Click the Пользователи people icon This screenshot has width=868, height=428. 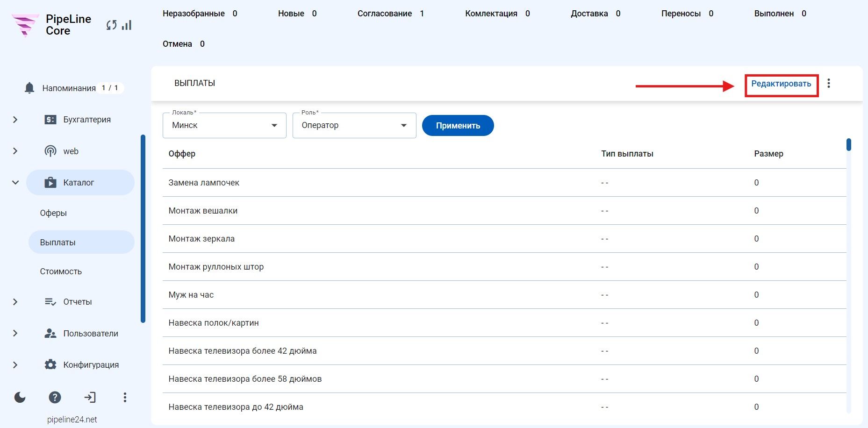[x=50, y=333]
